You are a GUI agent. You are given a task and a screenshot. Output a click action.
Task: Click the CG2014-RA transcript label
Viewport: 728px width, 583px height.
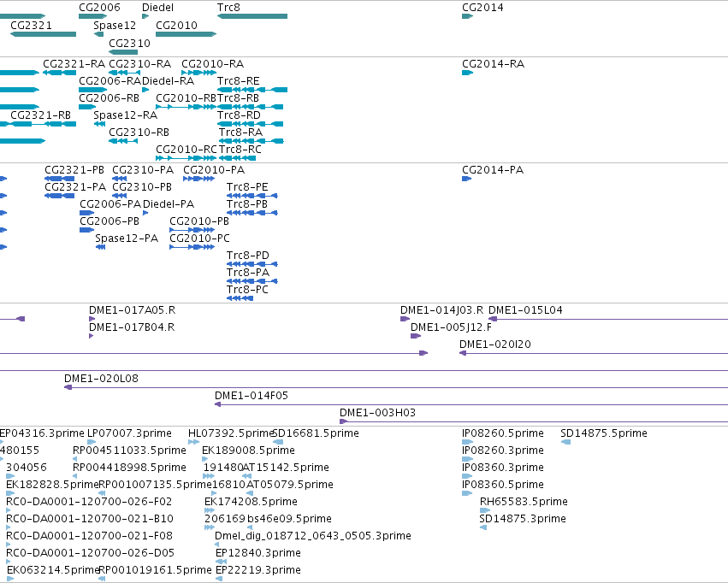click(493, 64)
